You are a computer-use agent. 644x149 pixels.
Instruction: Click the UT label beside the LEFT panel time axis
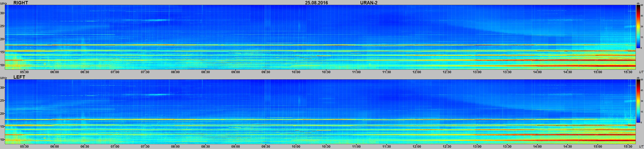[x=641, y=146]
